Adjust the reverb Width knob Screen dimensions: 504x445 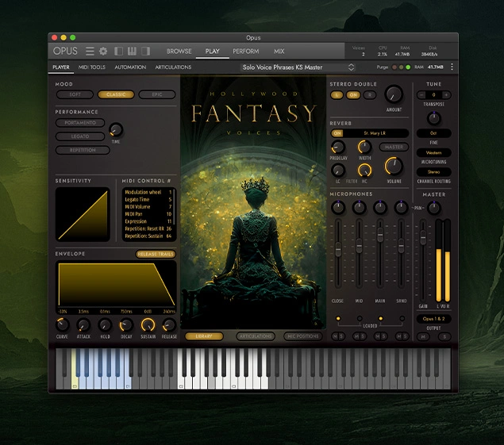click(364, 148)
